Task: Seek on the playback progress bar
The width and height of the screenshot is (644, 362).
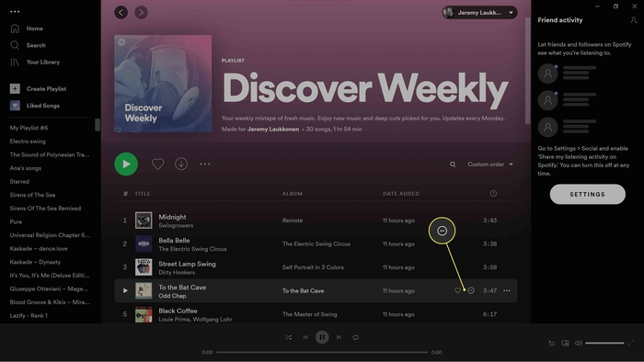Action: 322,352
